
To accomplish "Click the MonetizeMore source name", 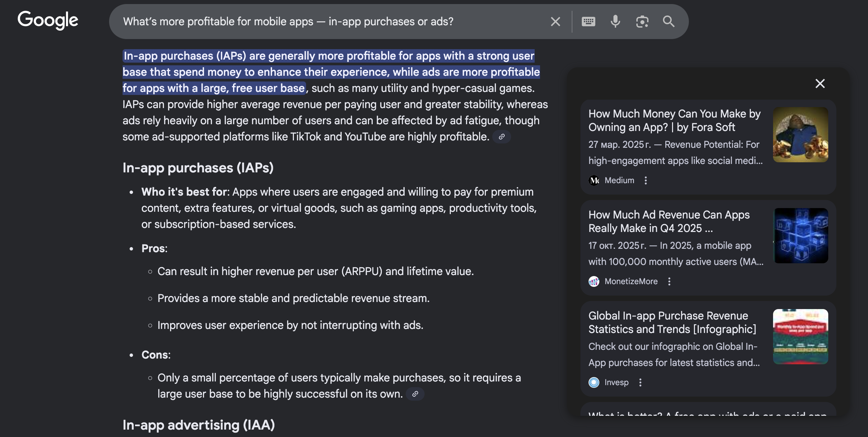I will pos(631,282).
